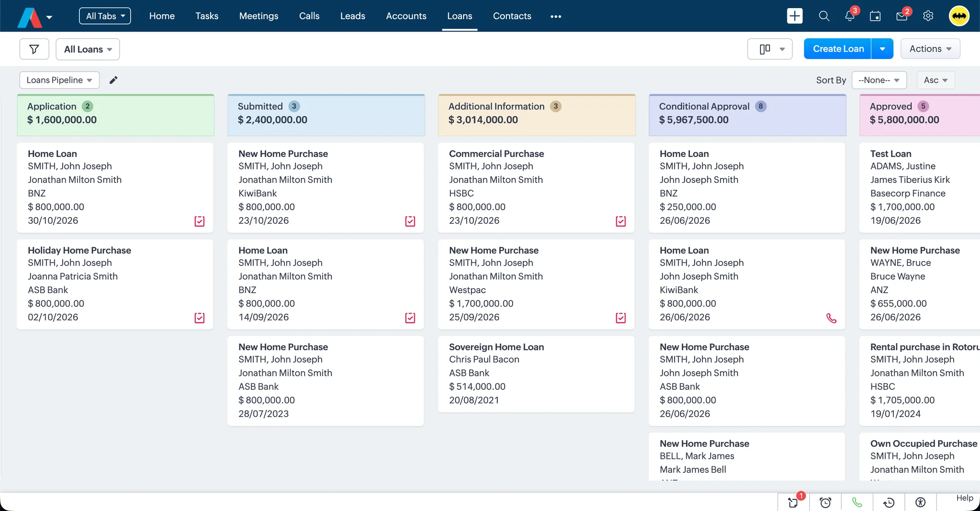
Task: Expand the Create Loan arrow dropdown
Action: pos(882,49)
